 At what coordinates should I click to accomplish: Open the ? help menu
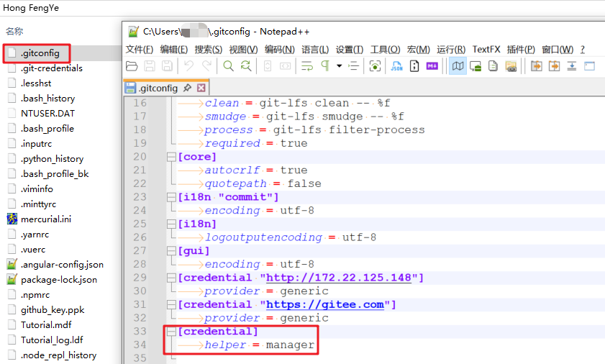(582, 50)
